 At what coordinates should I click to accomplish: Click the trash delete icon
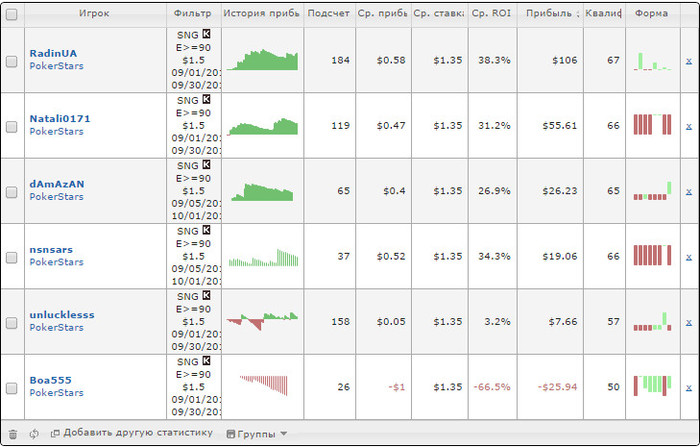tap(12, 433)
